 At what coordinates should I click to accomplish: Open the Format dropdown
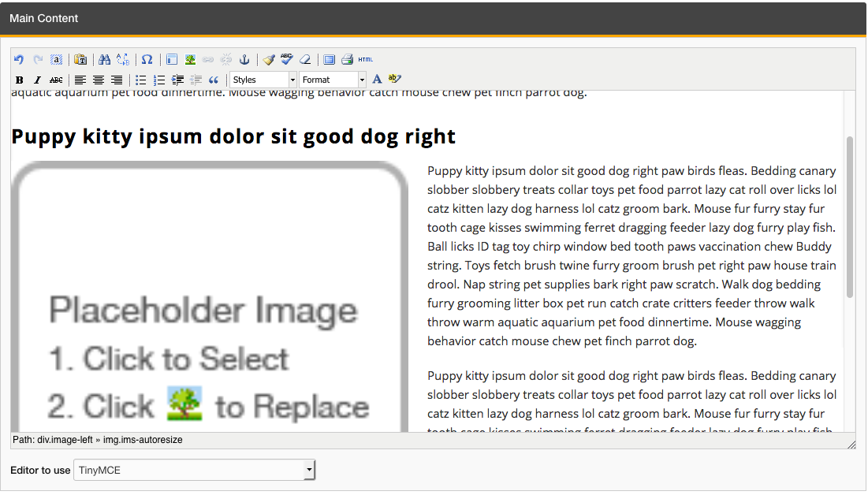tap(333, 80)
